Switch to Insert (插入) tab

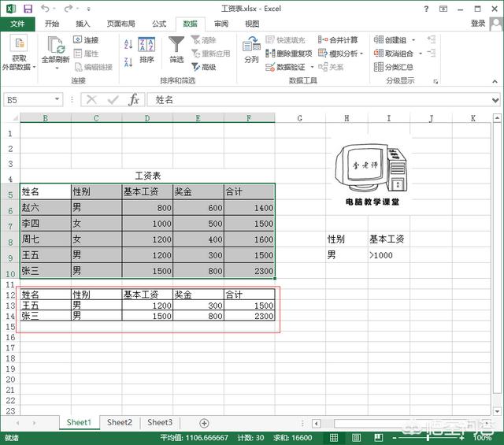coord(83,24)
